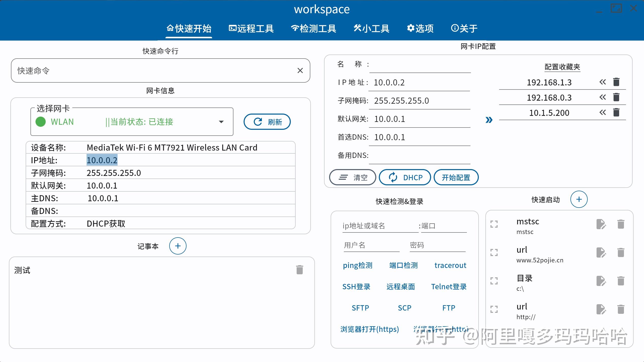Click the 配置收藏夹 heading
This screenshot has width=644, height=362.
(562, 67)
